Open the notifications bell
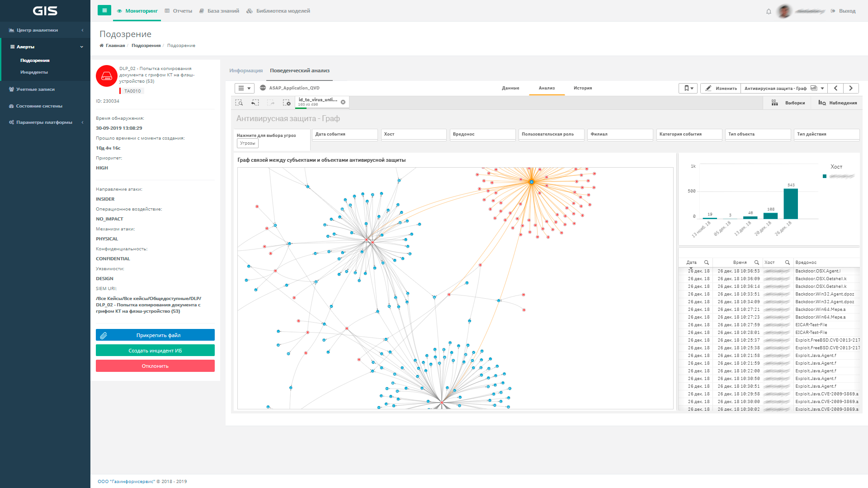Viewport: 868px width, 488px height. point(769,11)
